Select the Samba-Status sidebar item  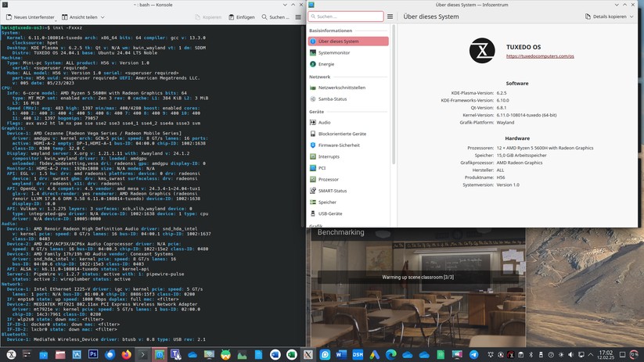(x=333, y=99)
